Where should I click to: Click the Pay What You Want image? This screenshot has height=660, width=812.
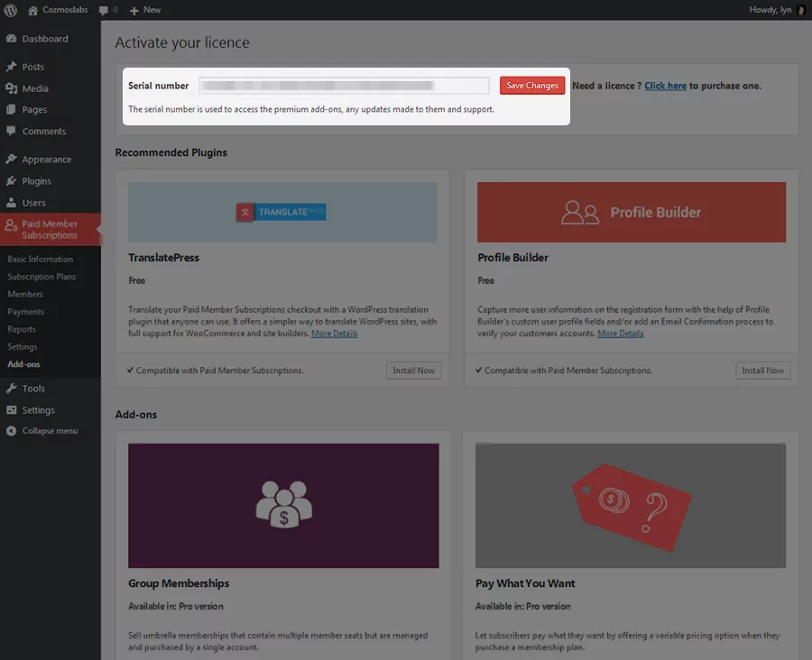click(x=631, y=506)
